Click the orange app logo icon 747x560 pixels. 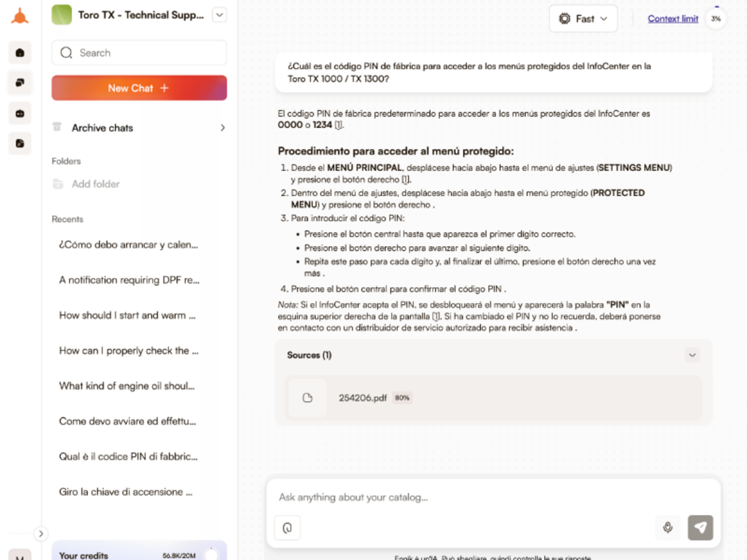[20, 16]
